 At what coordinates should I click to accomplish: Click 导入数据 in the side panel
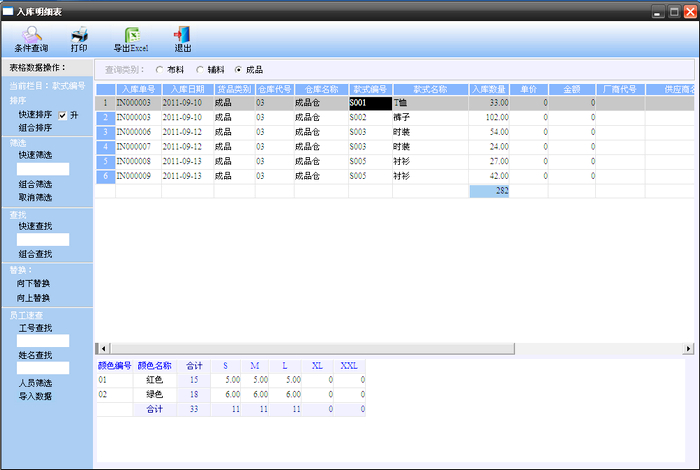[x=35, y=396]
